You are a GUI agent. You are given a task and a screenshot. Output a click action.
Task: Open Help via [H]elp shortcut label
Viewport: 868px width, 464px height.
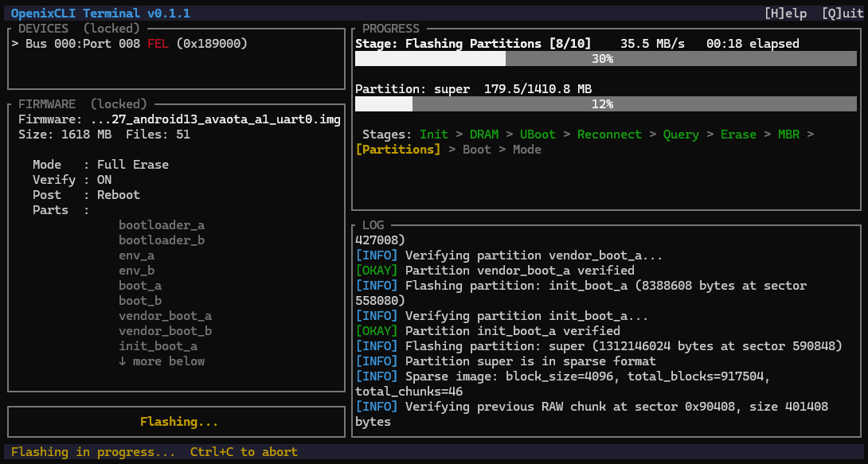(x=785, y=14)
